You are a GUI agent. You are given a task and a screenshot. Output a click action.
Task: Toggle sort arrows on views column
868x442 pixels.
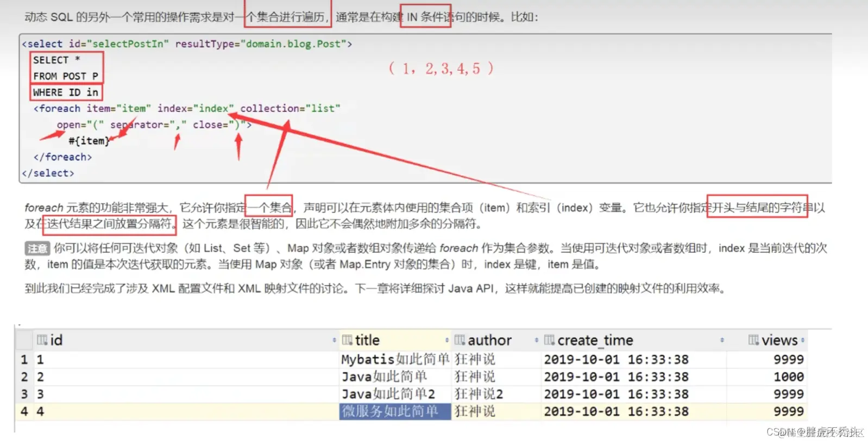[x=802, y=340]
